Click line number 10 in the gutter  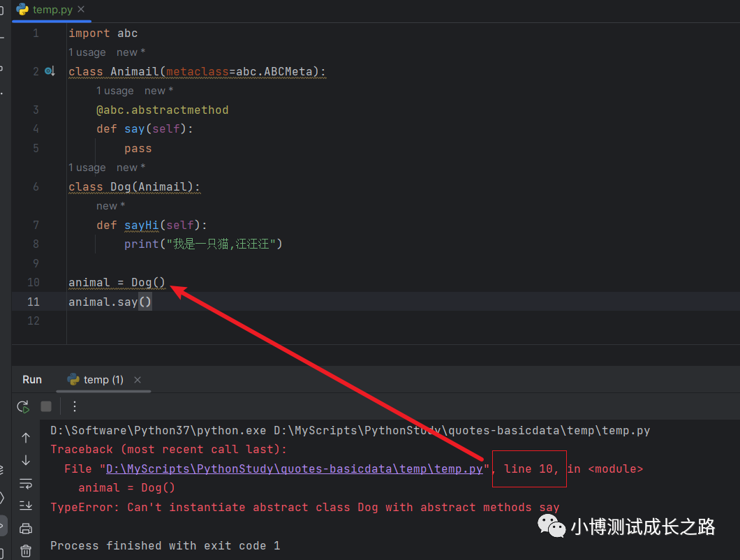coord(34,282)
